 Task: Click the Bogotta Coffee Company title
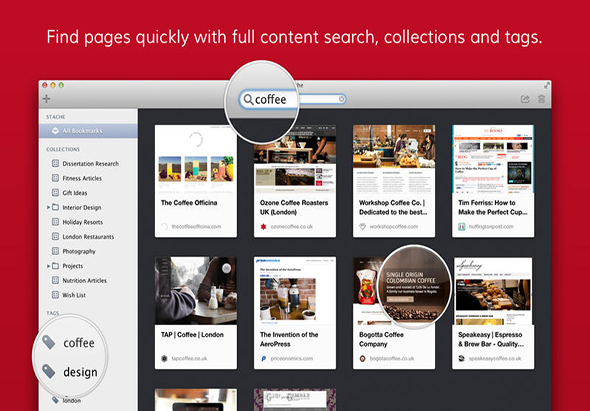pyautogui.click(x=381, y=339)
